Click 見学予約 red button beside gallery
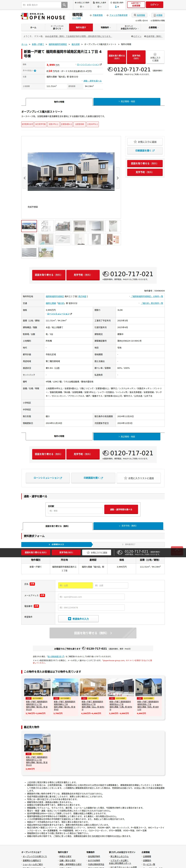 point(145,172)
